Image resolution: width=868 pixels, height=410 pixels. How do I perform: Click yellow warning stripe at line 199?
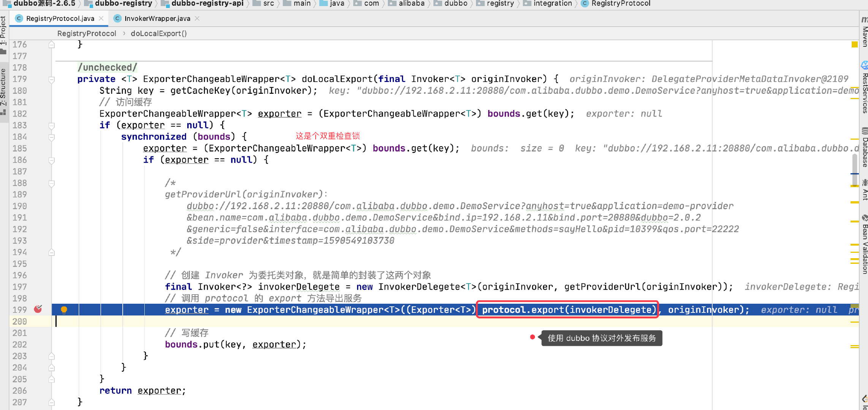(x=855, y=306)
